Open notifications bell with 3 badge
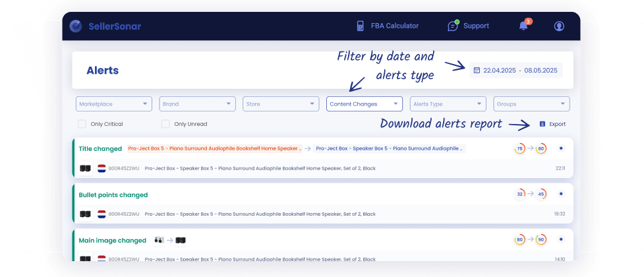The image size is (644, 277). 523,26
